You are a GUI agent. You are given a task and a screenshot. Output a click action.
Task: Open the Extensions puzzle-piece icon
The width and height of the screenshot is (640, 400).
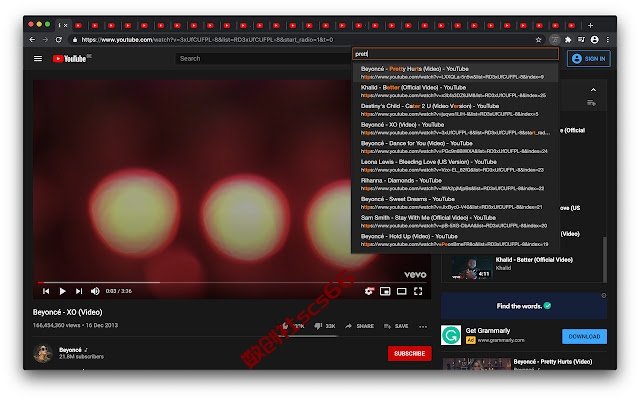(x=568, y=40)
